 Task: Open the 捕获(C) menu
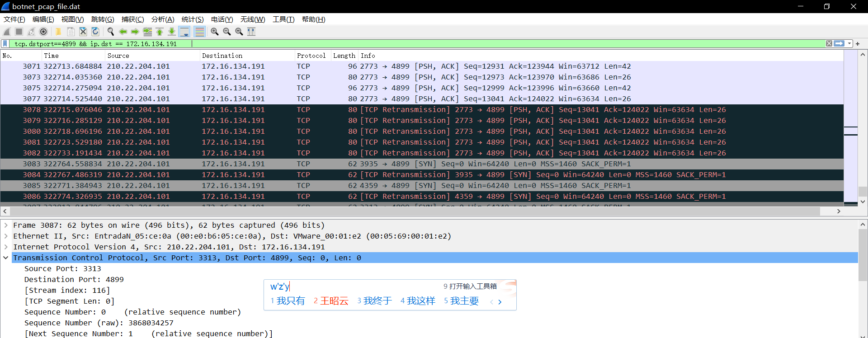point(133,19)
